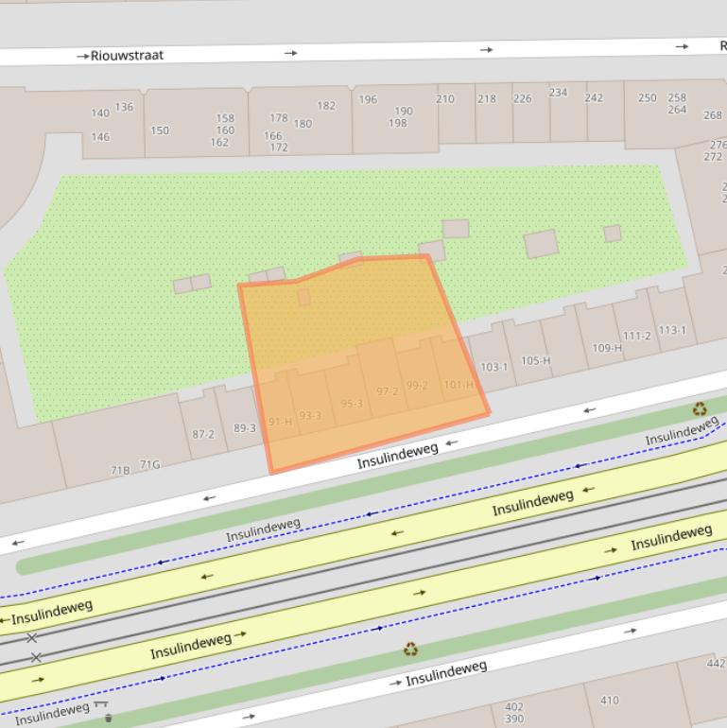Click the recycling icon near house 113-1
This screenshot has height=728, width=727.
coord(699,409)
